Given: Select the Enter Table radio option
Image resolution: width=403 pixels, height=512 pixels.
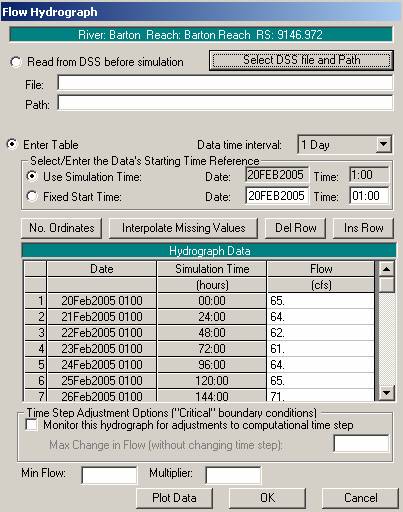Looking at the screenshot, I should (12, 144).
